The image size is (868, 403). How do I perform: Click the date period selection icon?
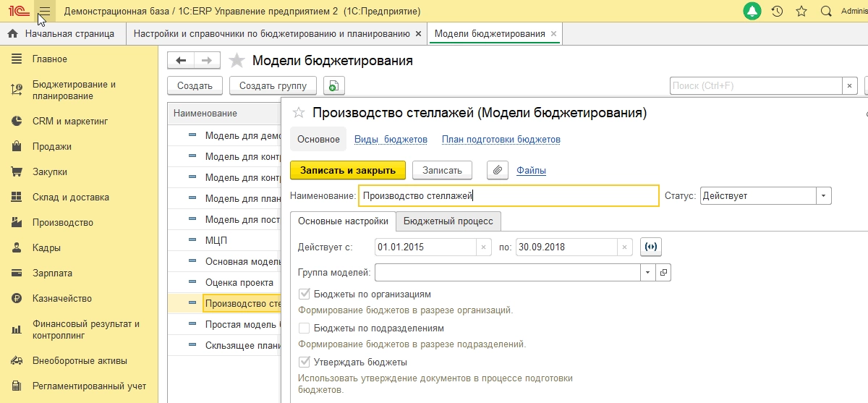[x=651, y=247]
